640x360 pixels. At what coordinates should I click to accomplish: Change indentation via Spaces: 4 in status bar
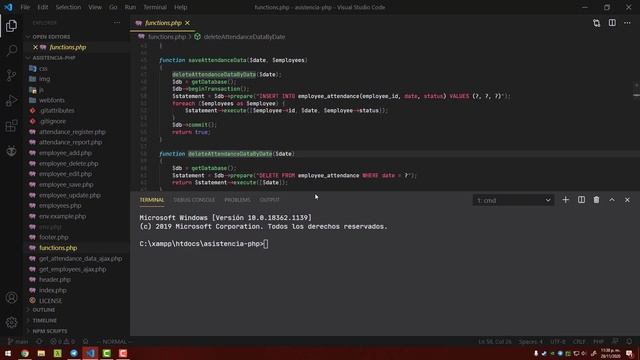point(531,342)
